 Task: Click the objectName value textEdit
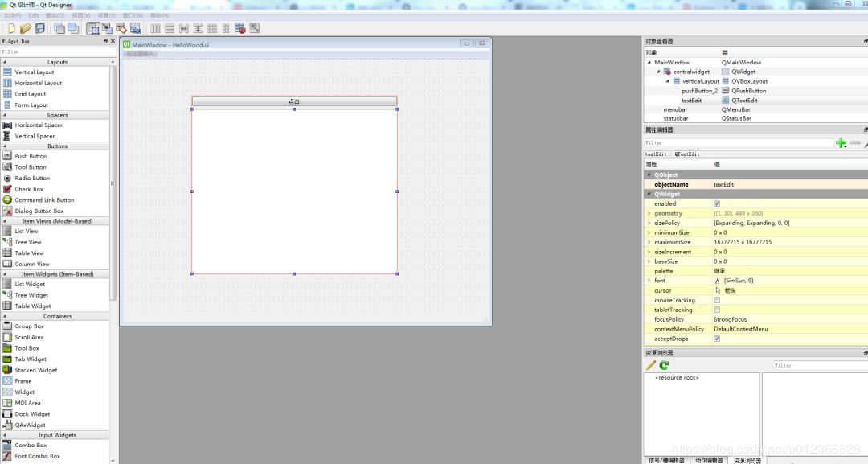tap(723, 184)
